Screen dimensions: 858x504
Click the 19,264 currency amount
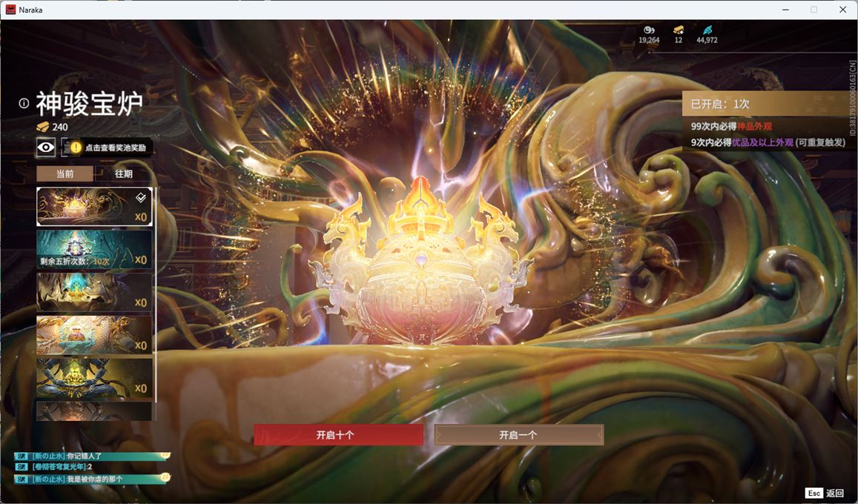[649, 40]
